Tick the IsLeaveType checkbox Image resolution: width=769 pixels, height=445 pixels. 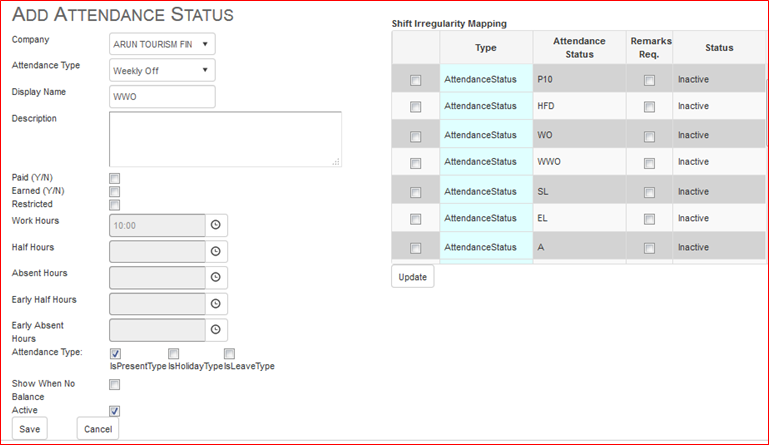pyautogui.click(x=230, y=353)
